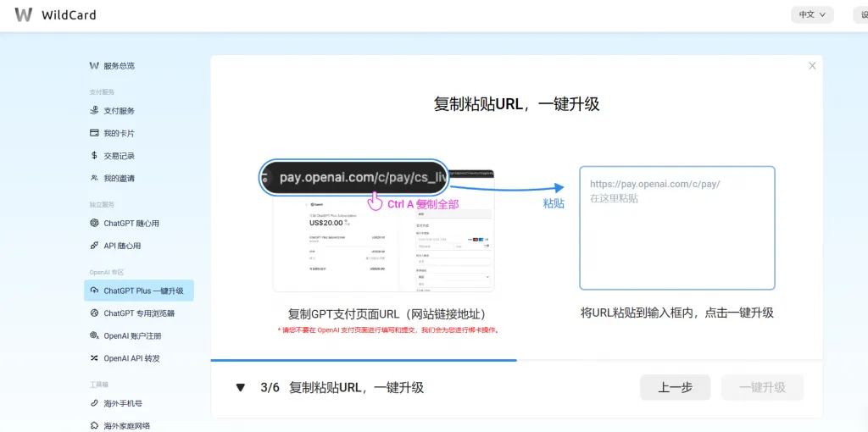Open the 中文 language dropdown
The image size is (868, 432).
812,15
